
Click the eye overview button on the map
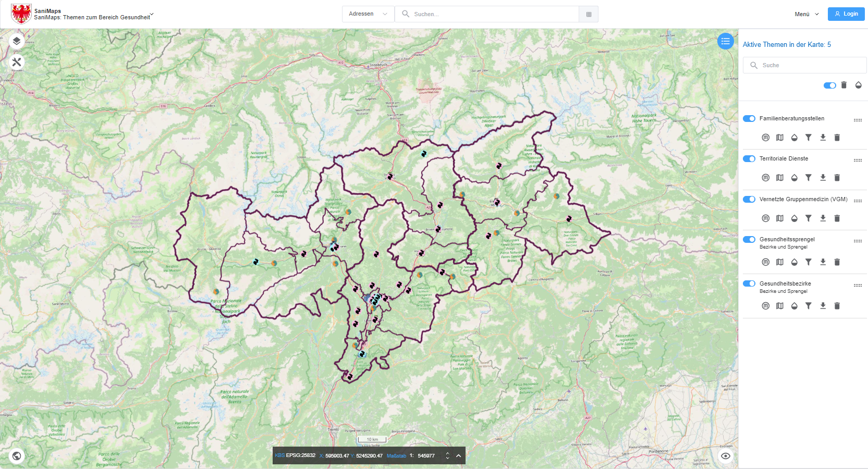tap(725, 456)
